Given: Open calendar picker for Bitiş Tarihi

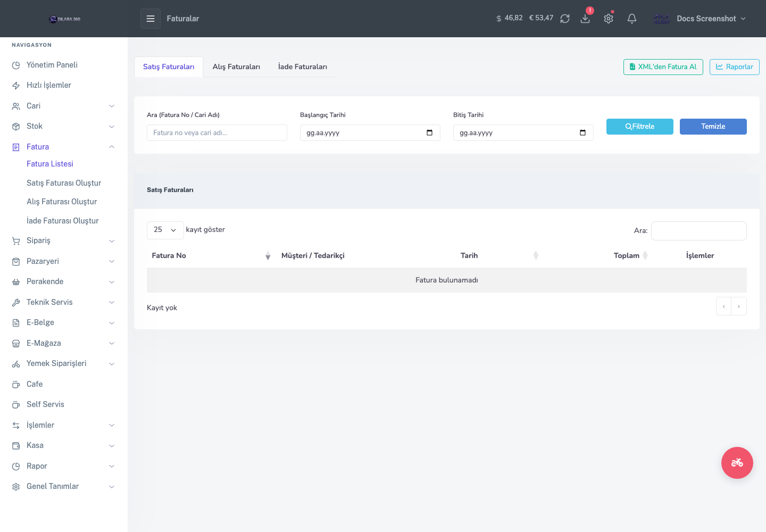Looking at the screenshot, I should coord(582,132).
